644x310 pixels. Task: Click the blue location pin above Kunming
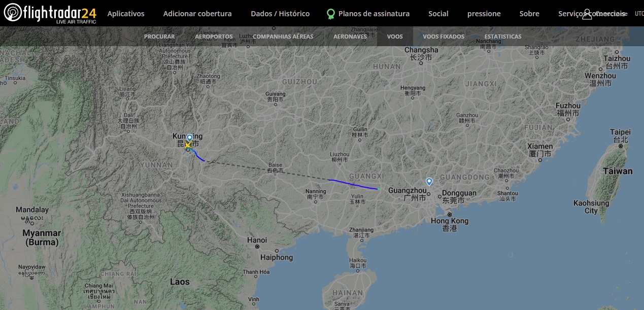(x=189, y=138)
